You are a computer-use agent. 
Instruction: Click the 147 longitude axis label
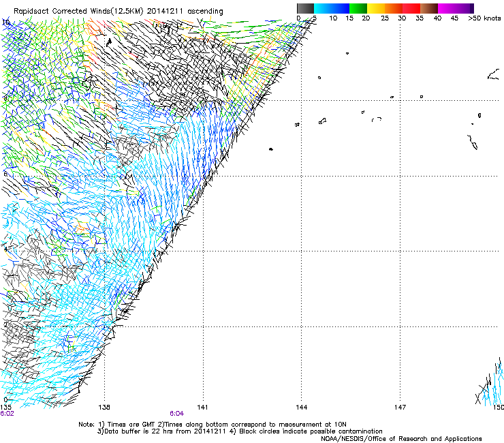pyautogui.click(x=400, y=408)
